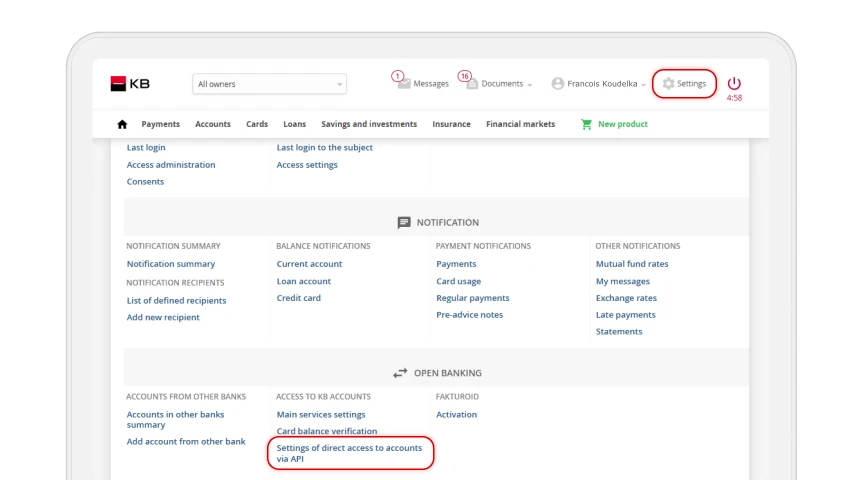This screenshot has width=864, height=480.
Task: Open Exchange rates notifications
Action: coord(626,298)
